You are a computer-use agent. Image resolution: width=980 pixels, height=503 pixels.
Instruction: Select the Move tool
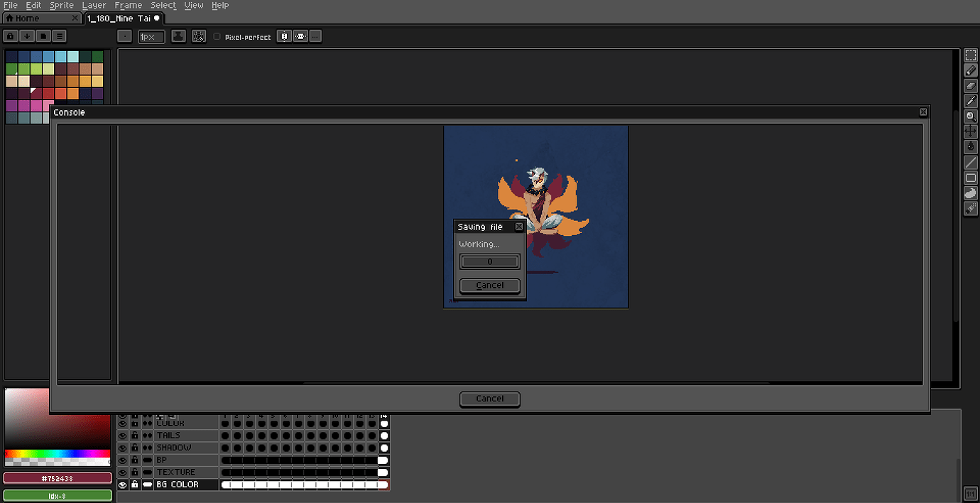point(971,131)
